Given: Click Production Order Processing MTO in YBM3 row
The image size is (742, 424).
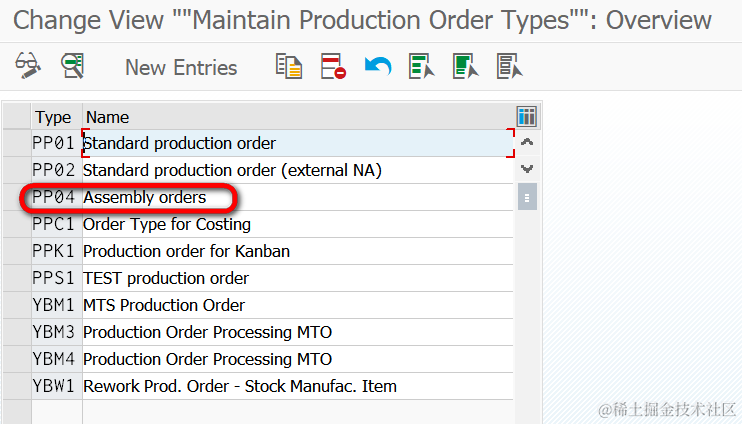Looking at the screenshot, I should click(x=298, y=332).
